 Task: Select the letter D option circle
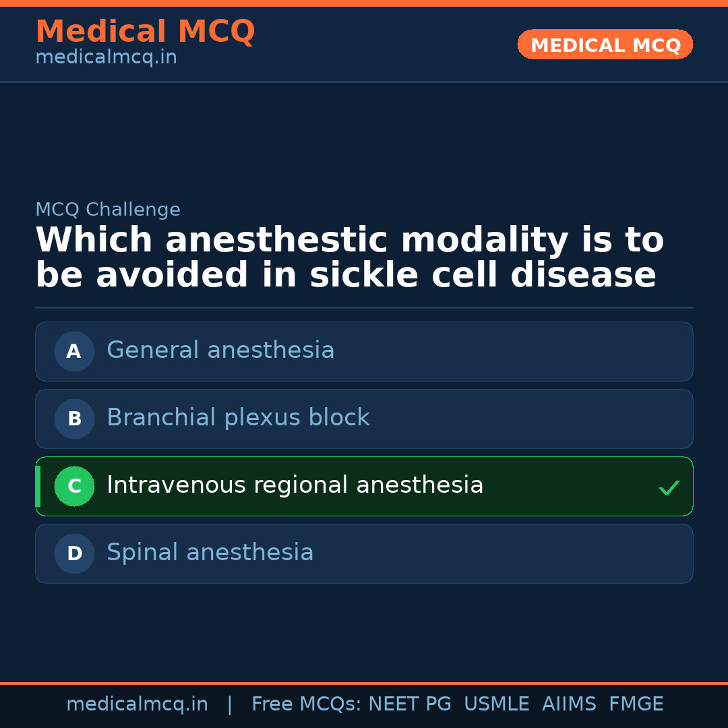[74, 553]
